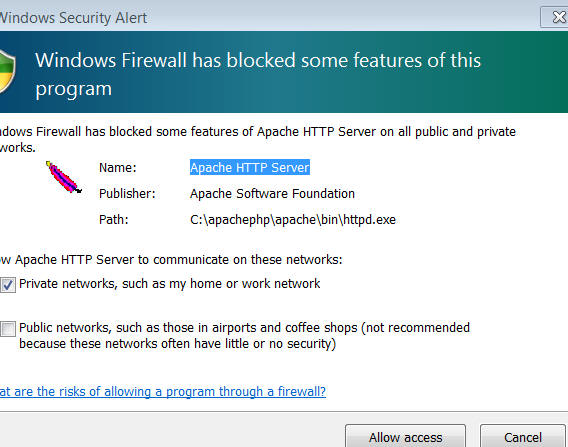Click the Name: field label
This screenshot has height=447, width=568.
118,168
